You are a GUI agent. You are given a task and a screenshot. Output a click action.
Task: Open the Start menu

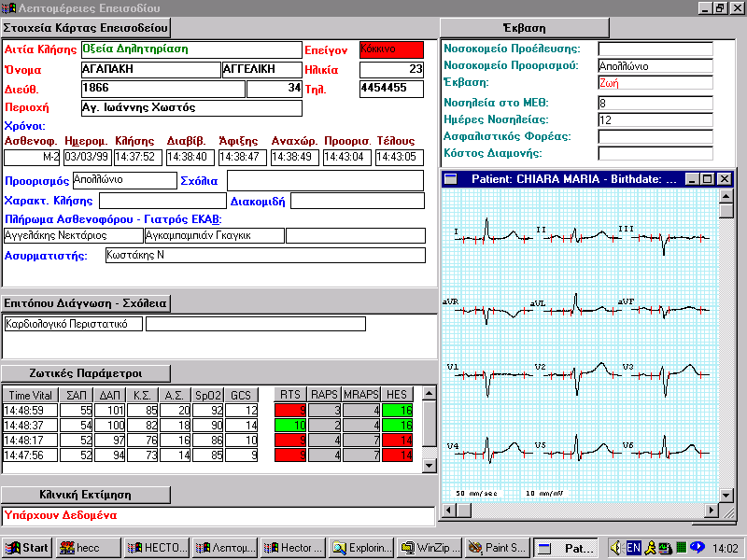[26, 548]
